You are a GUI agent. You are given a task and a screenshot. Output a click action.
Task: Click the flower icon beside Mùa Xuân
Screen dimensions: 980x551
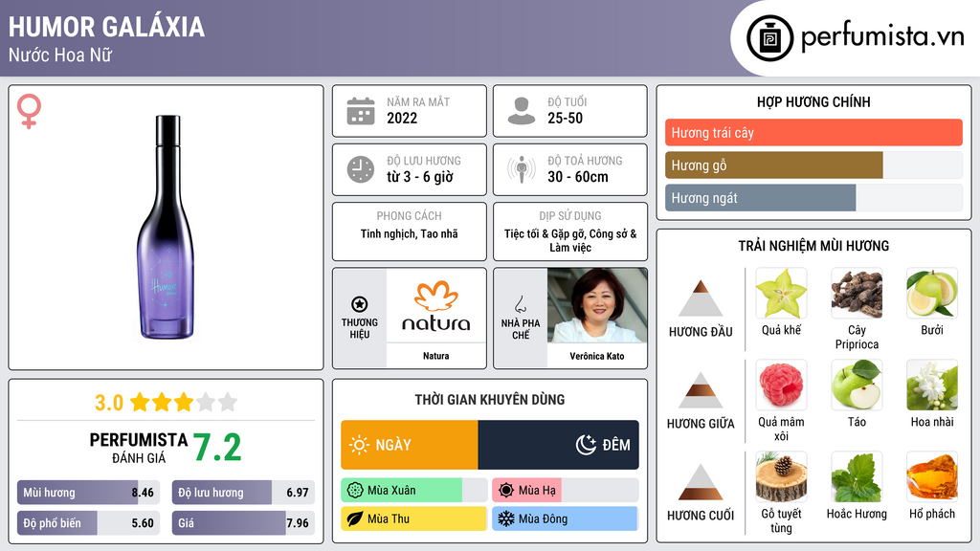tap(355, 491)
